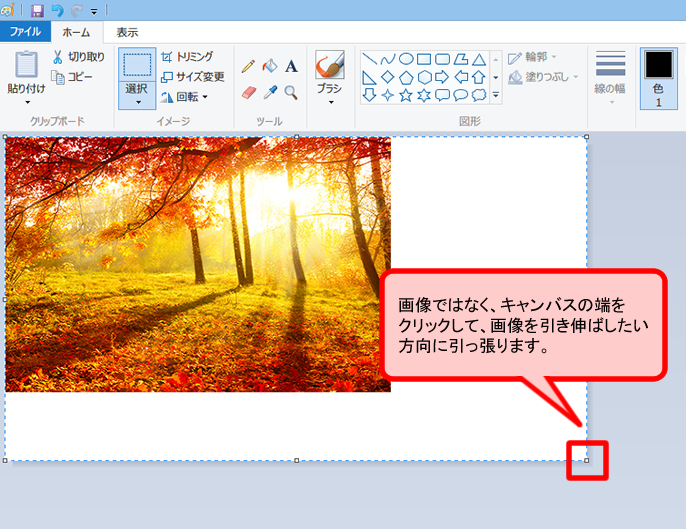Viewport: 686px width, 529px height.
Task: Open the quick access toolbar customize dropdown
Action: click(94, 11)
